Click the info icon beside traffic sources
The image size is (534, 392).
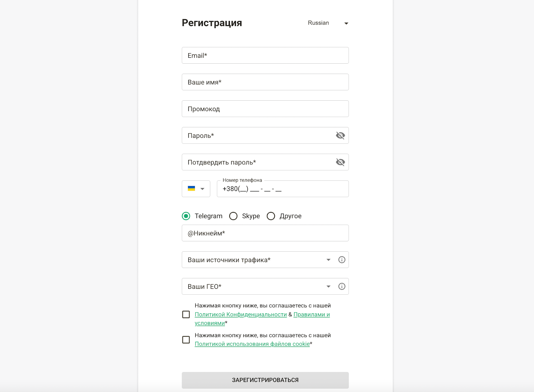tap(341, 260)
